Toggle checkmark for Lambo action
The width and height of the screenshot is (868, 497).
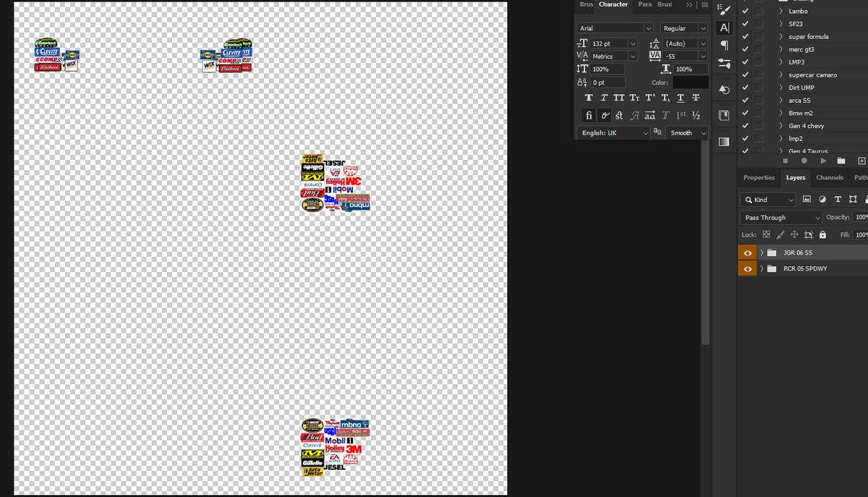[x=745, y=11]
